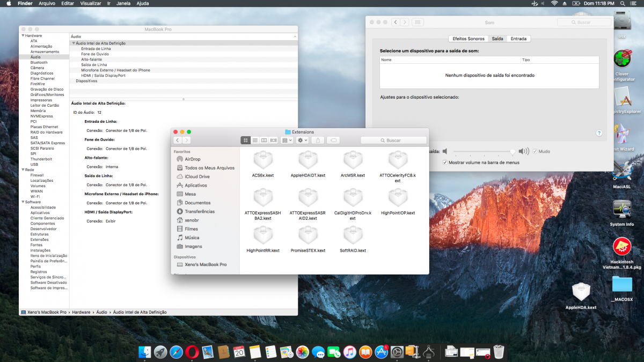Image resolution: width=644 pixels, height=362 pixels.
Task: Uncheck Mostrar volume na barra de menus
Action: tap(445, 162)
